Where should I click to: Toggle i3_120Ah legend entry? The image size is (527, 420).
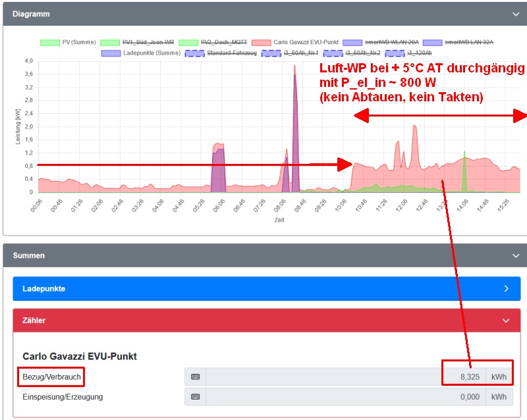coord(408,53)
